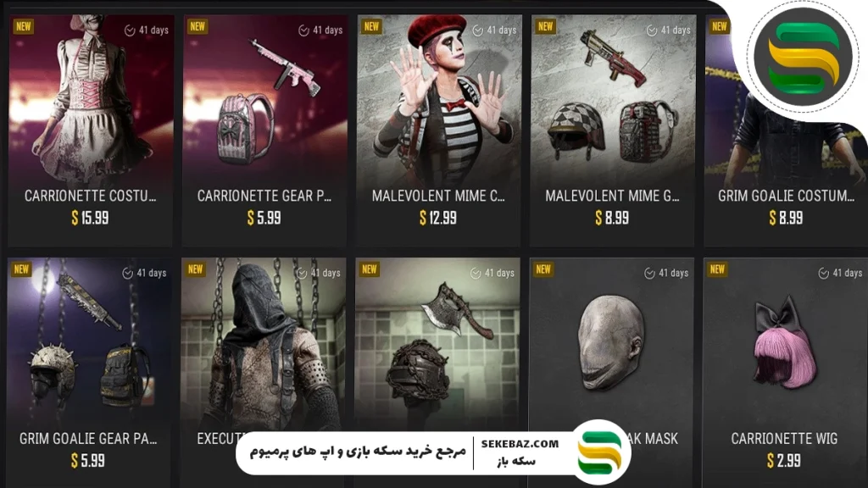Click the NEW badge on Carrionette Costume
The width and height of the screenshot is (868, 488).
tap(24, 26)
